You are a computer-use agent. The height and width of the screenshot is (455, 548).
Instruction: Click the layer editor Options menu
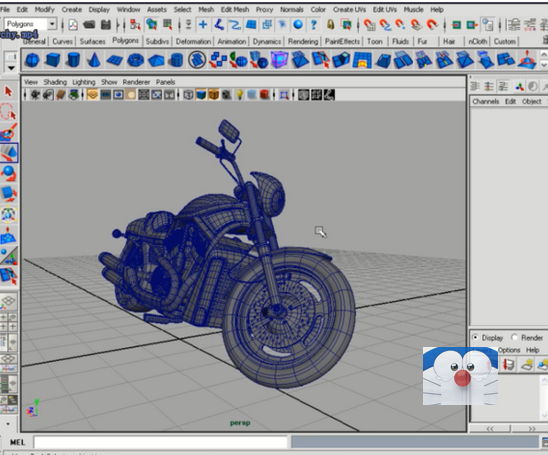point(509,350)
